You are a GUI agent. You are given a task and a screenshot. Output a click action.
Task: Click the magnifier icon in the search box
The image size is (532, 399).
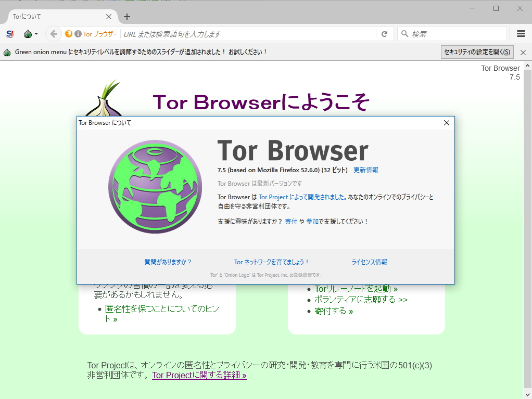pyautogui.click(x=403, y=34)
